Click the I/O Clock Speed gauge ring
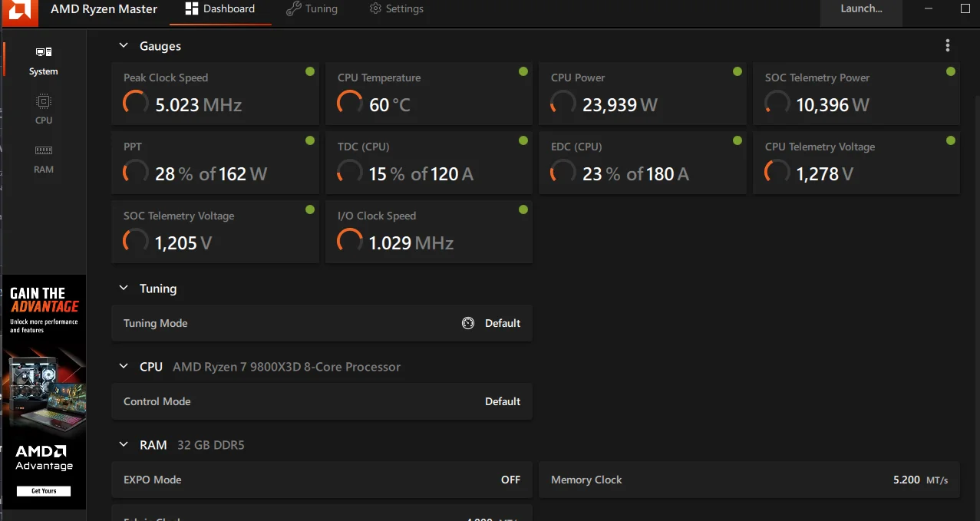Viewport: 980px width, 521px height. click(350, 242)
